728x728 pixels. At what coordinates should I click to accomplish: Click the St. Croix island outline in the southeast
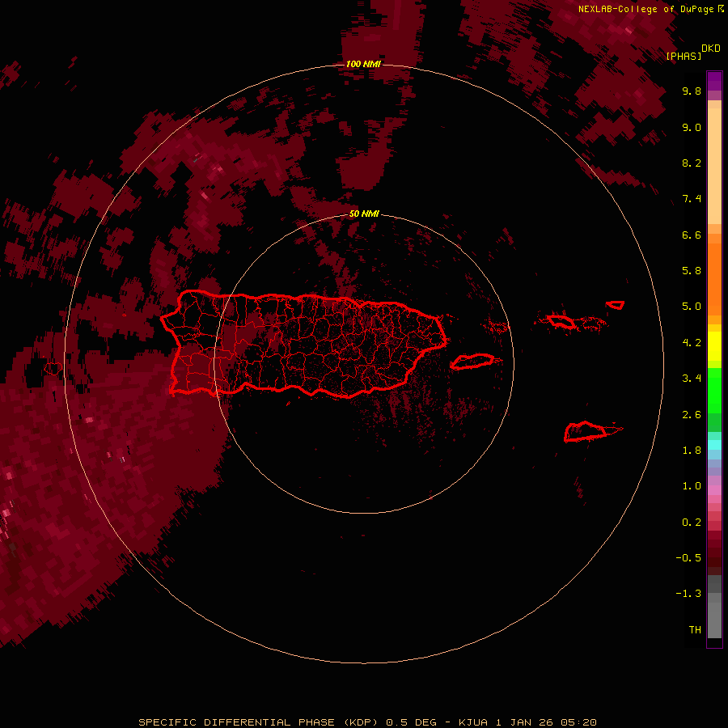coord(585,431)
